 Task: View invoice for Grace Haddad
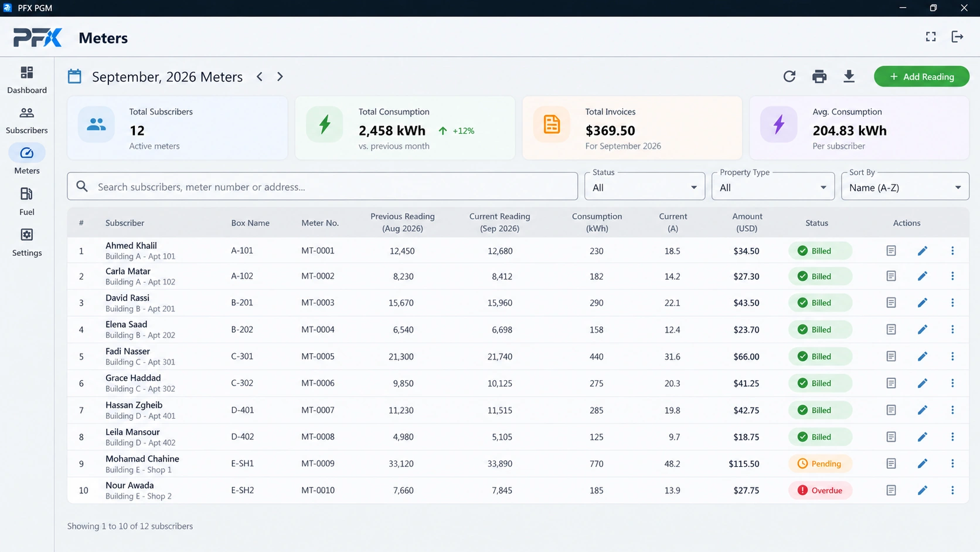[891, 383]
